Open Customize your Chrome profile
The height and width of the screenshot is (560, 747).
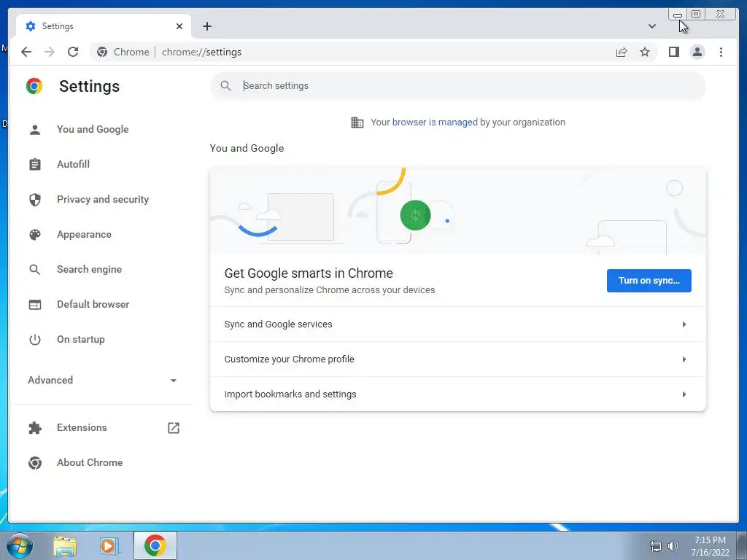pyautogui.click(x=458, y=359)
